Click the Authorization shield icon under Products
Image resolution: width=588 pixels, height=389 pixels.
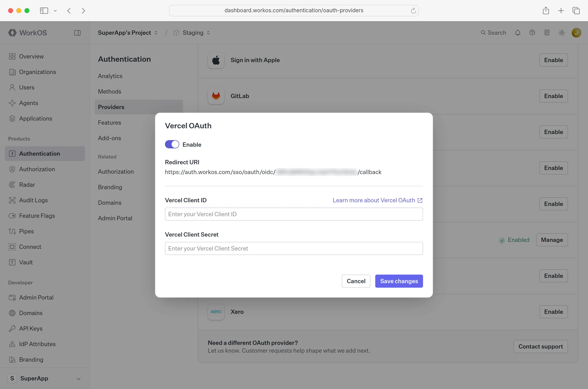point(12,169)
